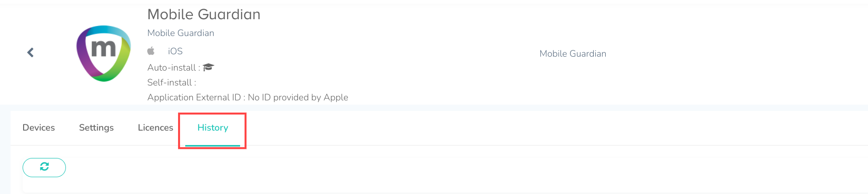Click the teal underline beneath History tab

click(213, 145)
